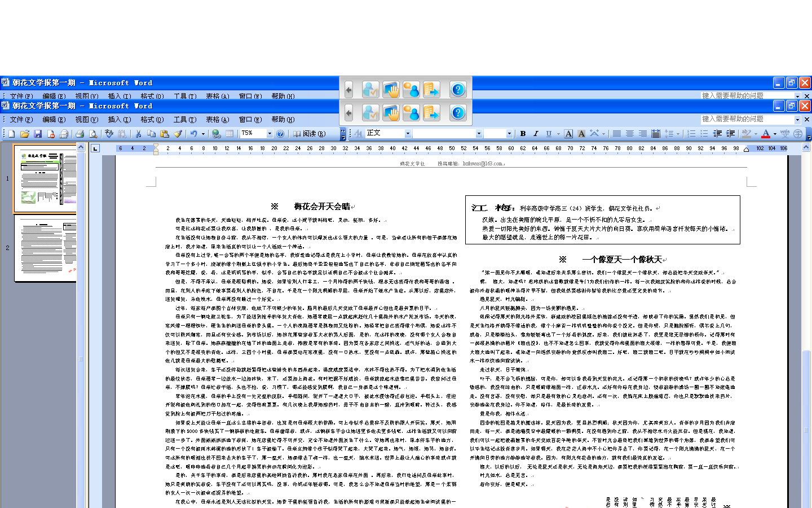Copy the selection using the toolbar icon
812x508 pixels.
[151, 134]
